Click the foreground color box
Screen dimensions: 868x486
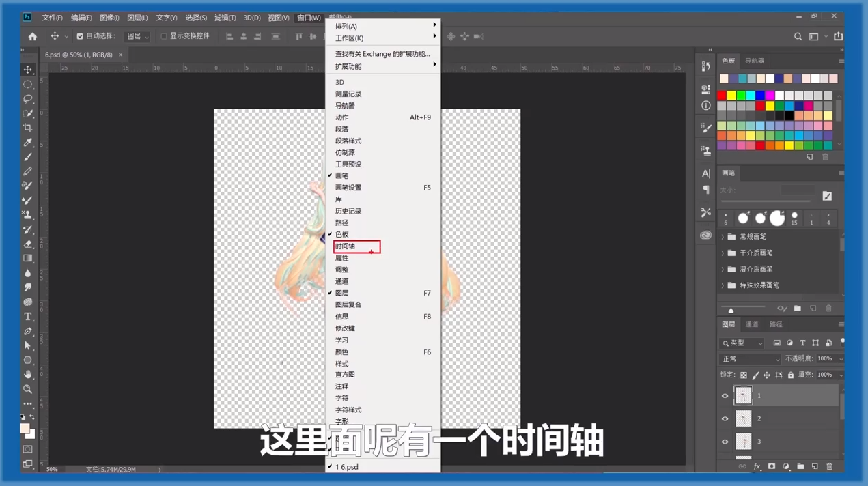pyautogui.click(x=25, y=429)
